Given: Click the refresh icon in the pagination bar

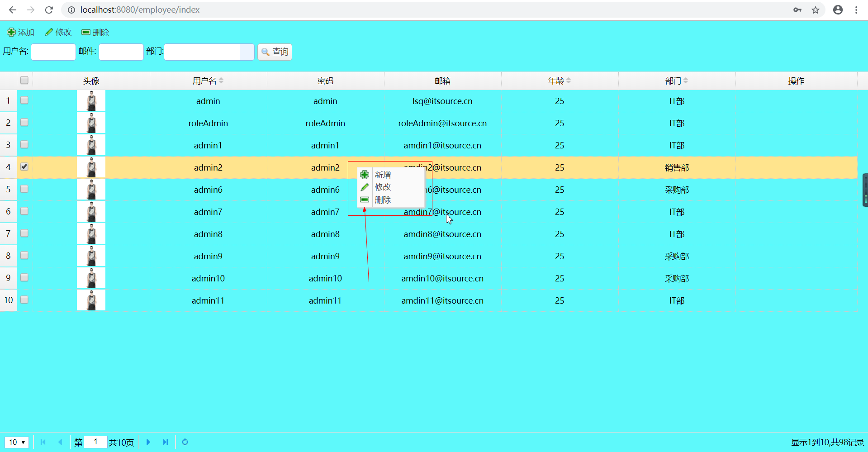Looking at the screenshot, I should pyautogui.click(x=185, y=442).
